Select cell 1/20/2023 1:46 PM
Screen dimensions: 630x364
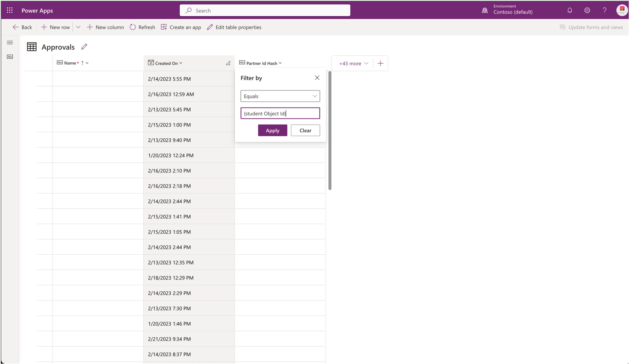pyautogui.click(x=189, y=323)
